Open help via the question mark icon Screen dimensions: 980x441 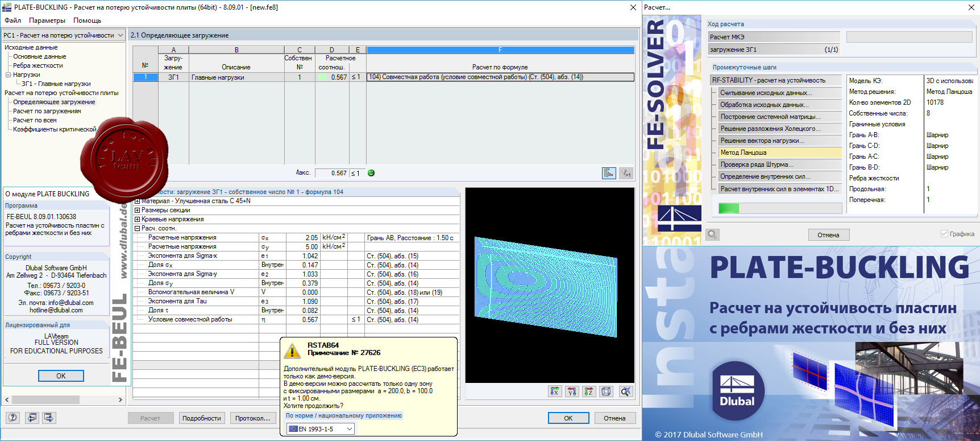[13, 418]
